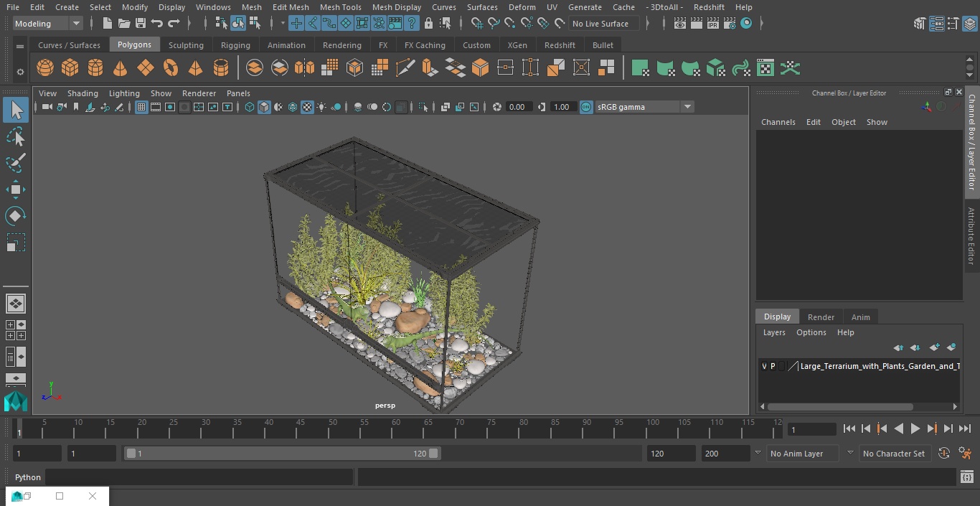The image size is (980, 506).
Task: Toggle layer playback P box
Action: (x=773, y=366)
